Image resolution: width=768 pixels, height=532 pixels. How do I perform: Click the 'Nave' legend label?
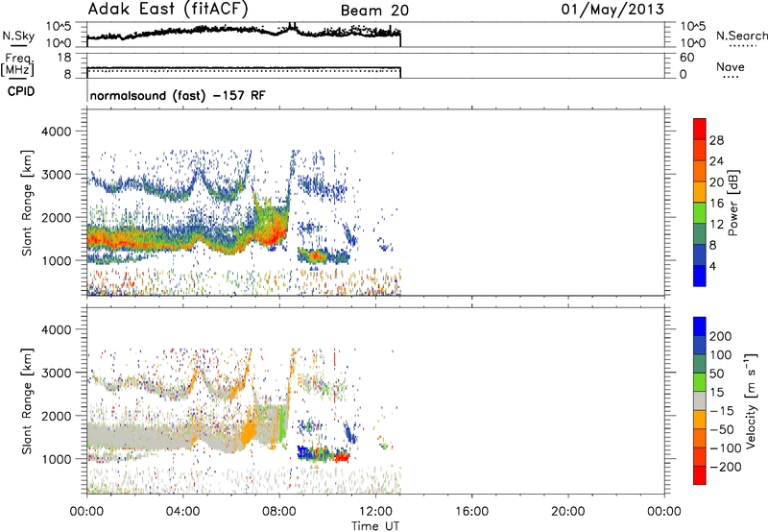[731, 66]
